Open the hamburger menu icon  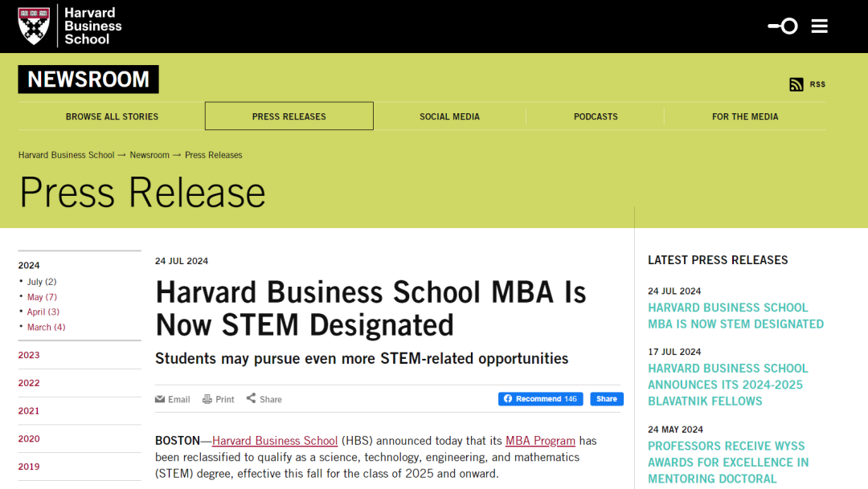click(819, 26)
